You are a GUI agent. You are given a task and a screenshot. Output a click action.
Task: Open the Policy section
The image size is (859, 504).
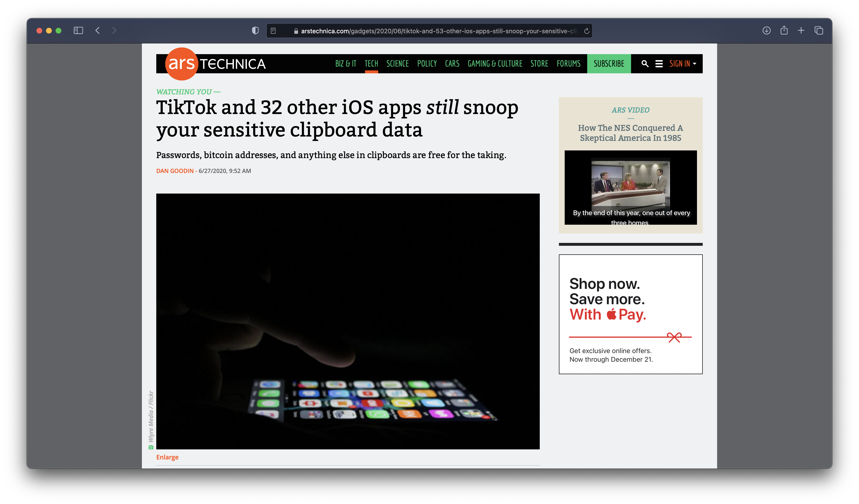pyautogui.click(x=427, y=64)
